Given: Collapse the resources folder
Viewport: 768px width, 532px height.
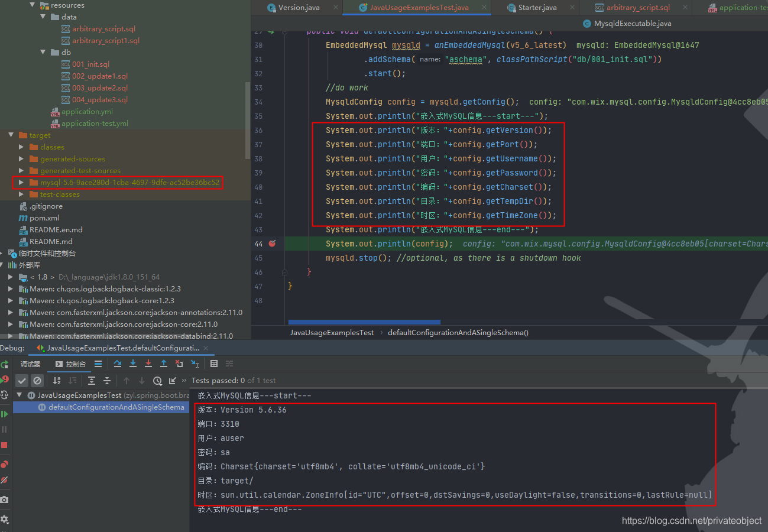Looking at the screenshot, I should (x=32, y=5).
